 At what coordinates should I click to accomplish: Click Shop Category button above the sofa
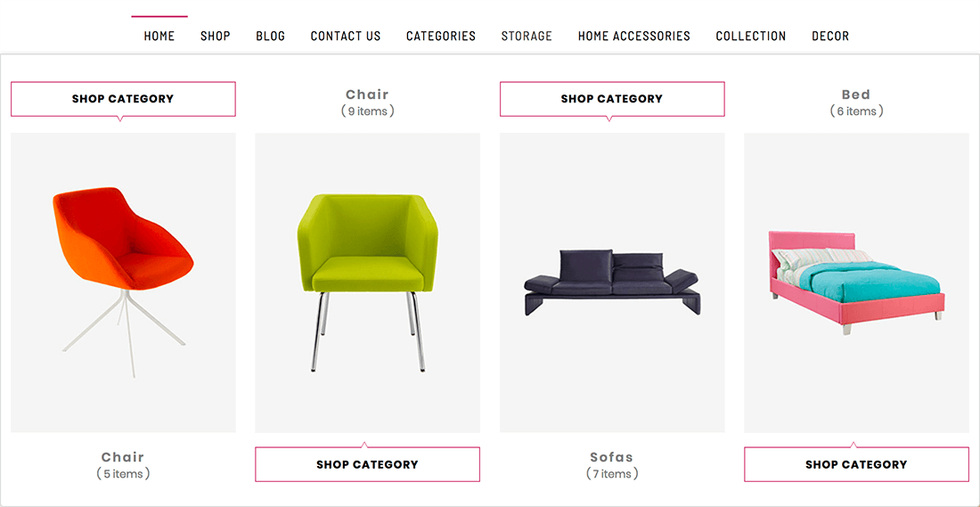612,99
